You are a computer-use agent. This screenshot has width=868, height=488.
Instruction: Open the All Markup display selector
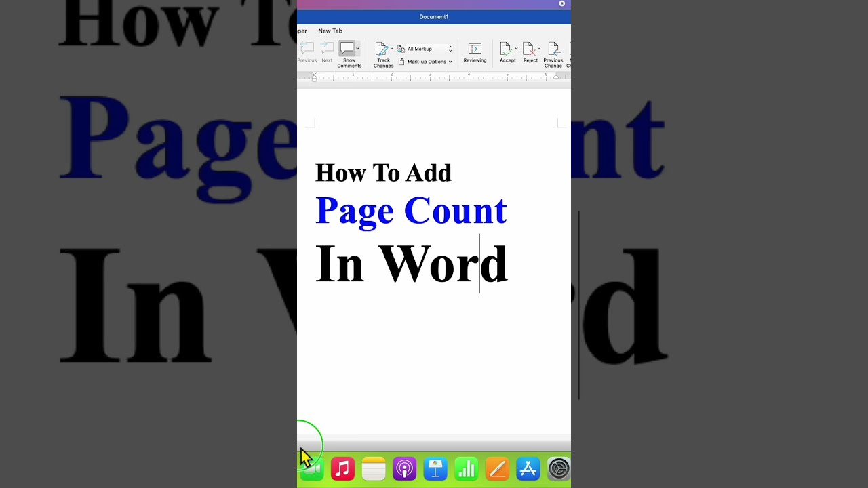pyautogui.click(x=429, y=49)
